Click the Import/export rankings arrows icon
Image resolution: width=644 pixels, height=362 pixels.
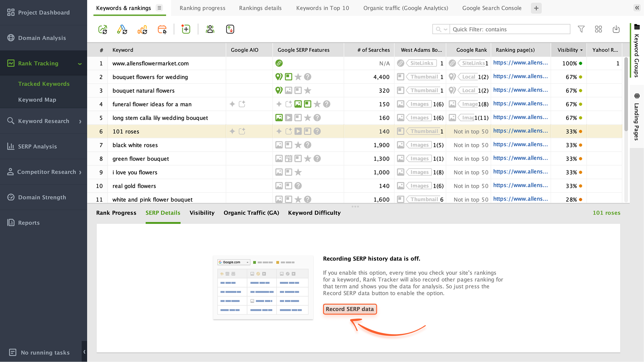[x=230, y=29]
